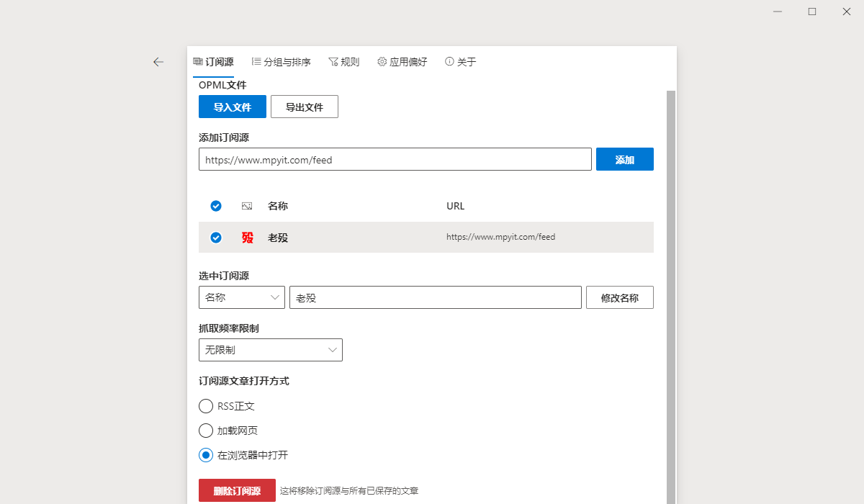
Task: Open the 无限制 fetch frequency dropdown
Action: (x=271, y=350)
